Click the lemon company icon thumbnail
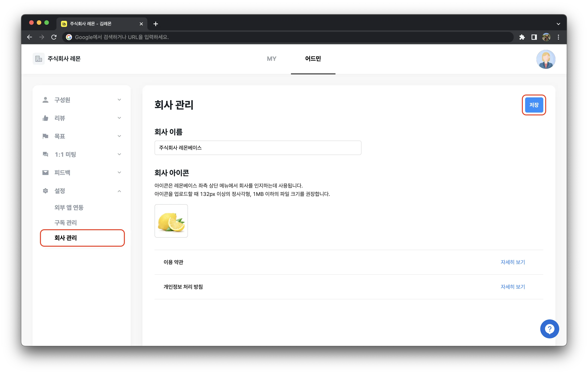588x374 pixels. (x=171, y=221)
